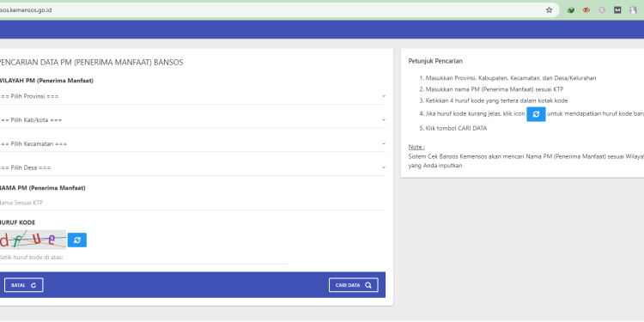Open the Pilih Kab/kota dropdown

click(x=192, y=120)
